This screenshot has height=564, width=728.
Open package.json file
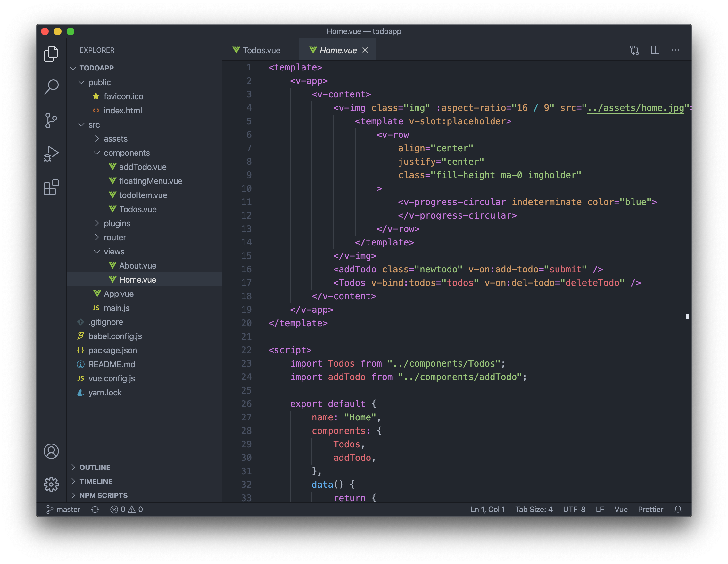tap(144, 350)
